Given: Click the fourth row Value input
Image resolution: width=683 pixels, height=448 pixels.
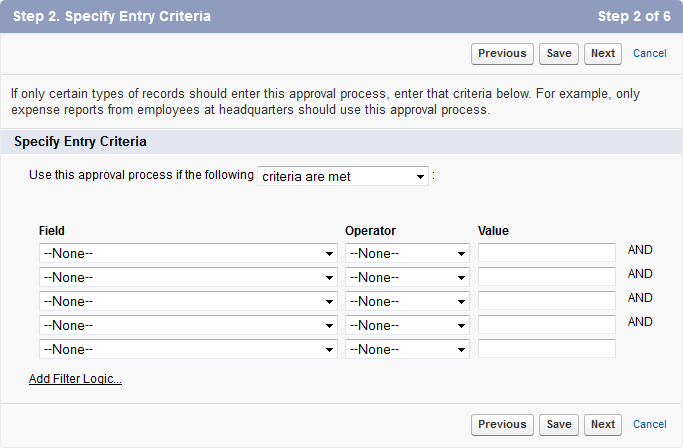Looking at the screenshot, I should (x=546, y=325).
